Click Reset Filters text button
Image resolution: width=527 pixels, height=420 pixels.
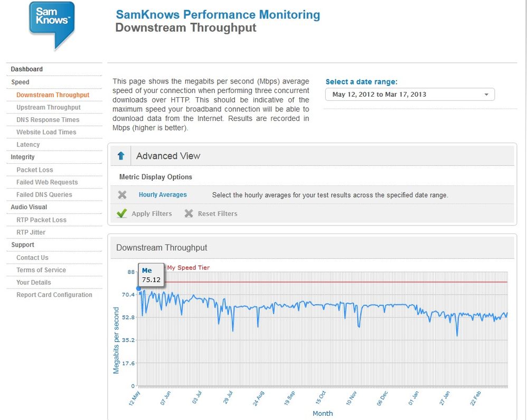pos(218,213)
